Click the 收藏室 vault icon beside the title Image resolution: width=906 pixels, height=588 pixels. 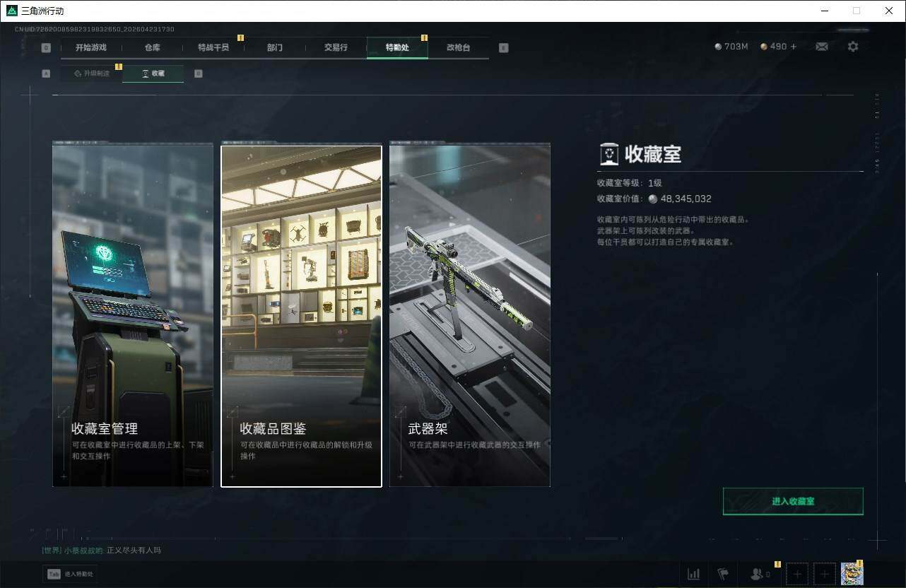pos(608,153)
